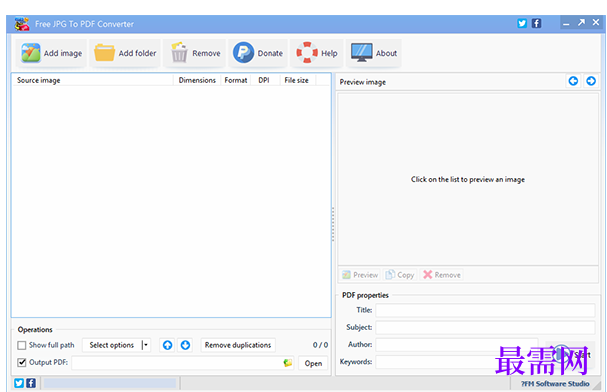The width and height of the screenshot is (607, 392).
Task: Sort by Dimensions column header
Action: pos(197,80)
